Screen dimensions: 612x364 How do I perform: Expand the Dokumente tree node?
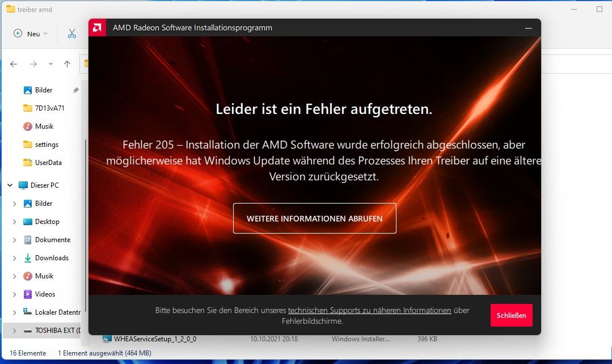[x=14, y=240]
